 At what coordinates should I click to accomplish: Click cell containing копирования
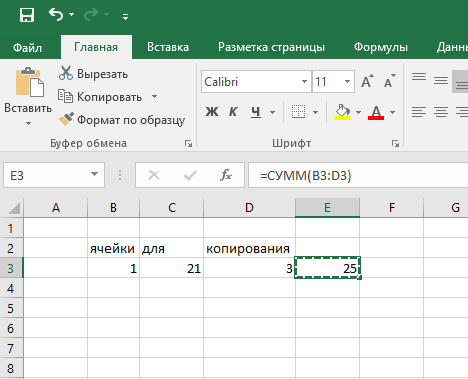coord(249,248)
